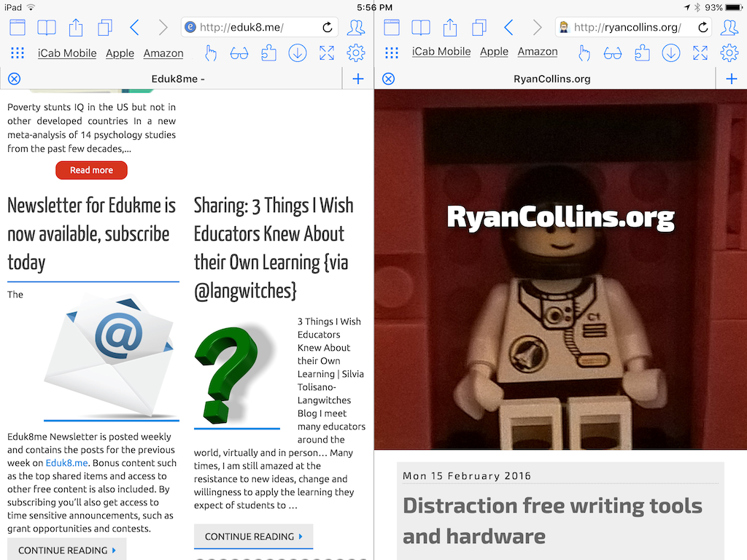Tap share icon in left browser pane

[x=76, y=27]
